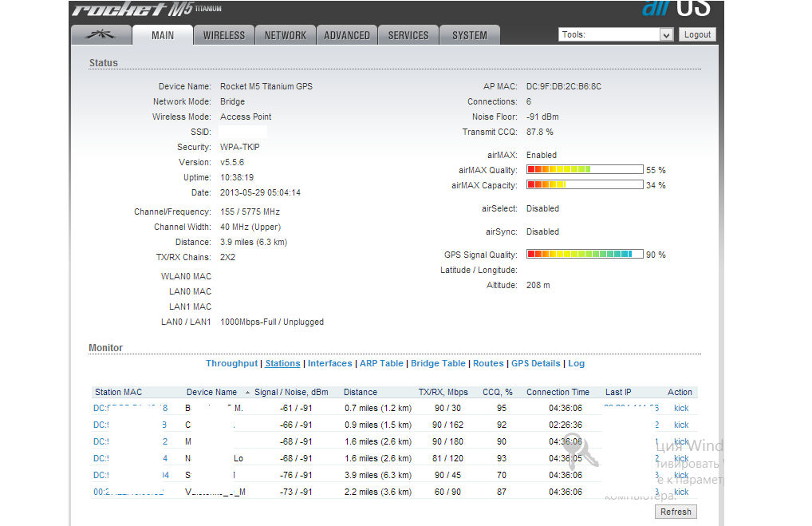Viewport: 812px width, 526px height.
Task: Open the NETWORK tab
Action: (x=285, y=35)
